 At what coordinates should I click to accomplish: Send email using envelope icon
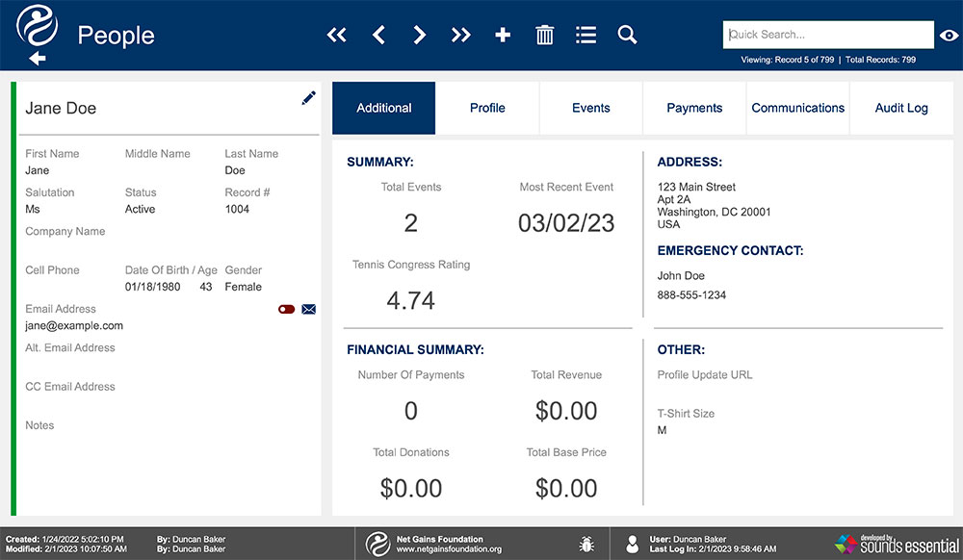(309, 309)
